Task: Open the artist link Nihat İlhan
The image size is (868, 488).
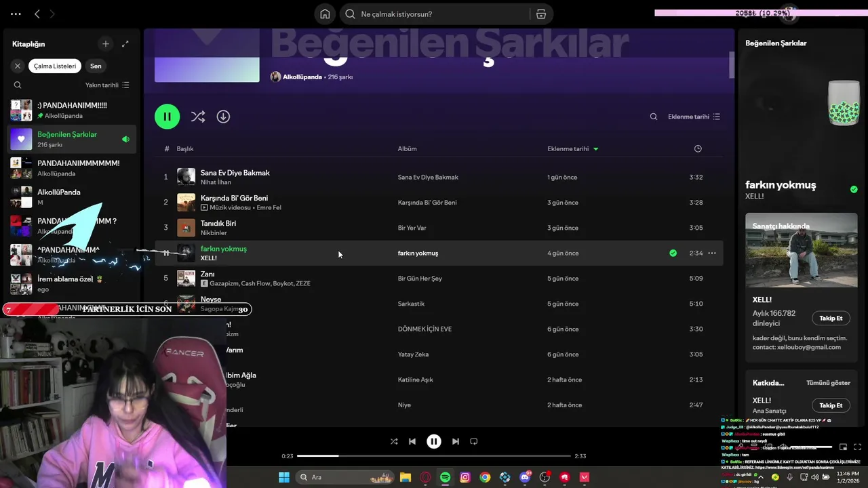Action: point(216,182)
